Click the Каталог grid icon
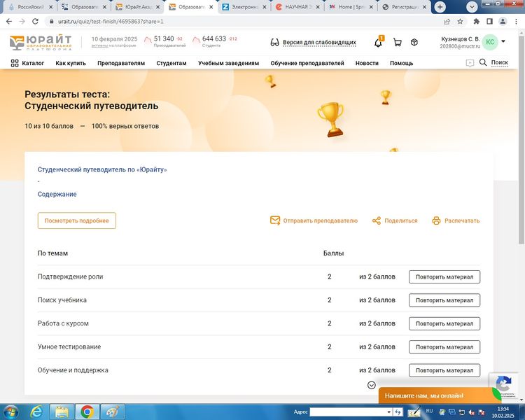 15,63
